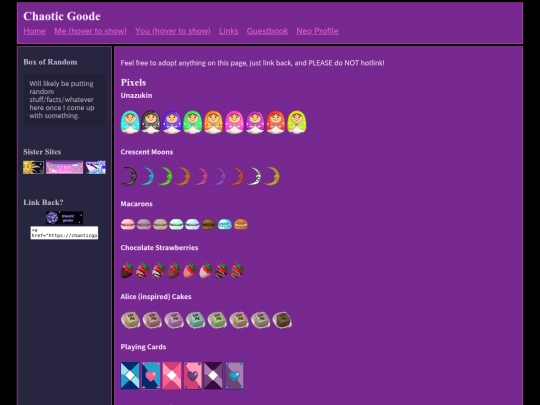Select the mint green macaron pixel
540x405 pixels.
coord(176,225)
